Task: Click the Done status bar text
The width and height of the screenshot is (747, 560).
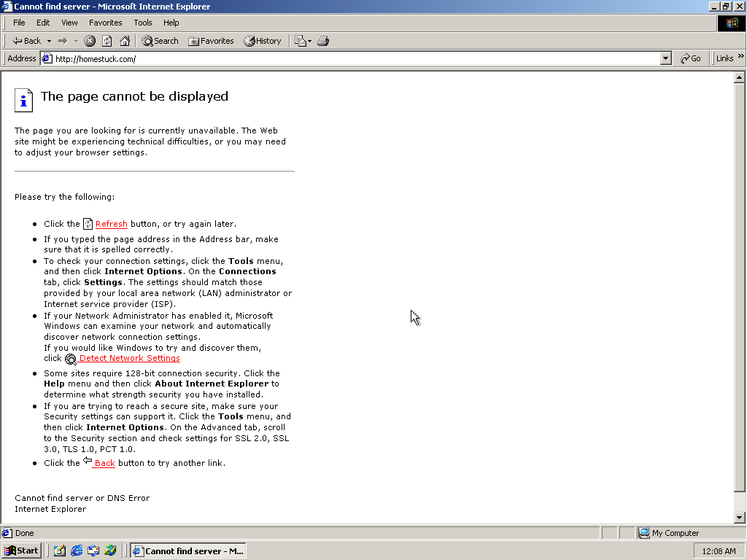Action: click(24, 533)
